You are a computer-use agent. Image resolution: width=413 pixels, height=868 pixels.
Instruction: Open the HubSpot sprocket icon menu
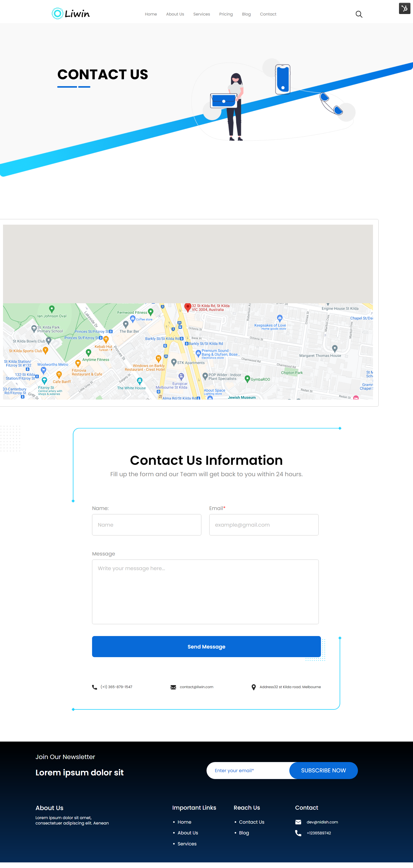point(404,8)
